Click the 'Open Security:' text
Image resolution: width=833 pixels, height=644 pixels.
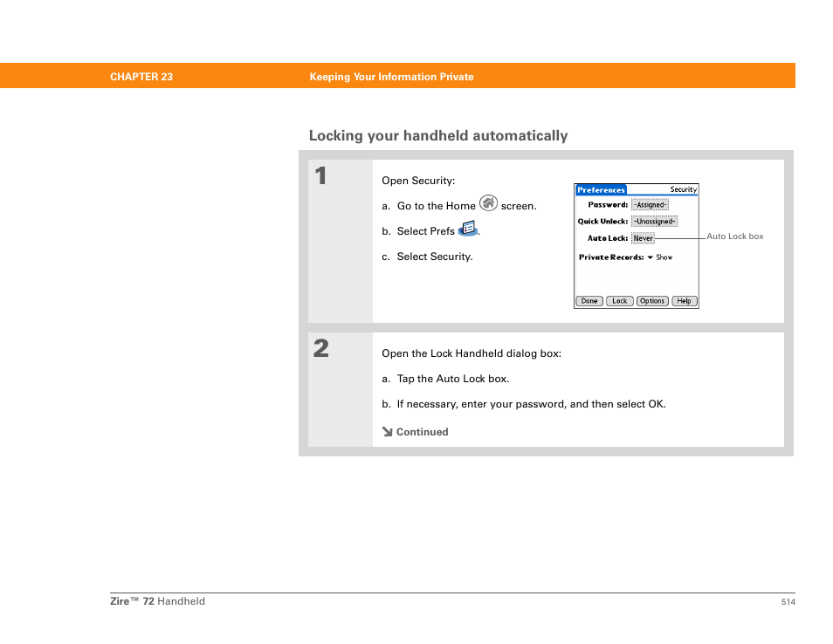click(x=418, y=181)
